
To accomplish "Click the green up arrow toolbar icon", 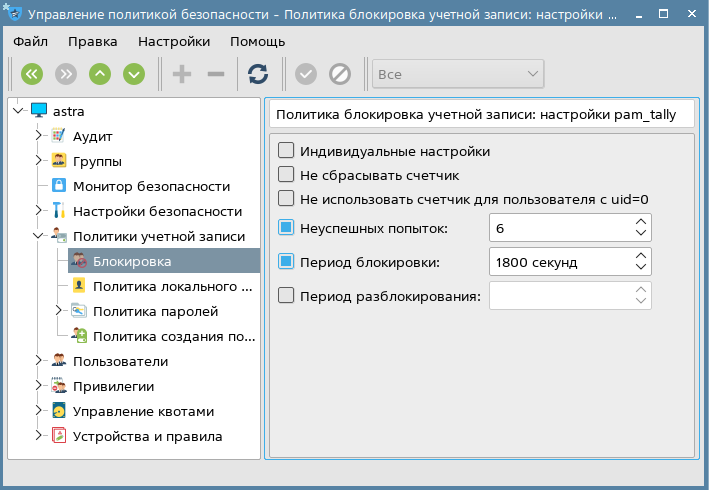I will 100,74.
